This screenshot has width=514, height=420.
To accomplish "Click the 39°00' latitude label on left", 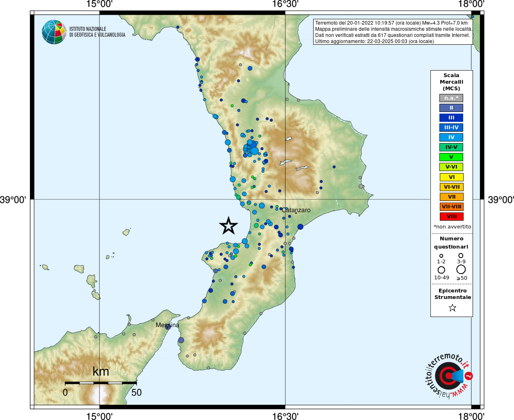I will (13, 200).
